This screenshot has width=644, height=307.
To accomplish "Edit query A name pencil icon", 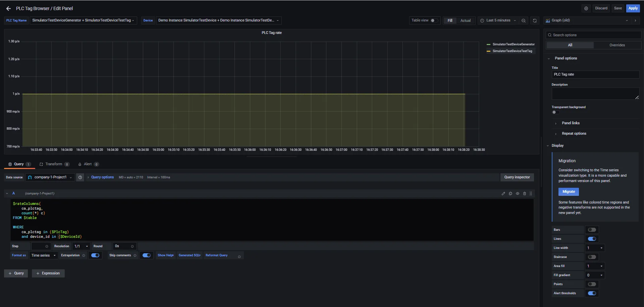I will pyautogui.click(x=503, y=193).
